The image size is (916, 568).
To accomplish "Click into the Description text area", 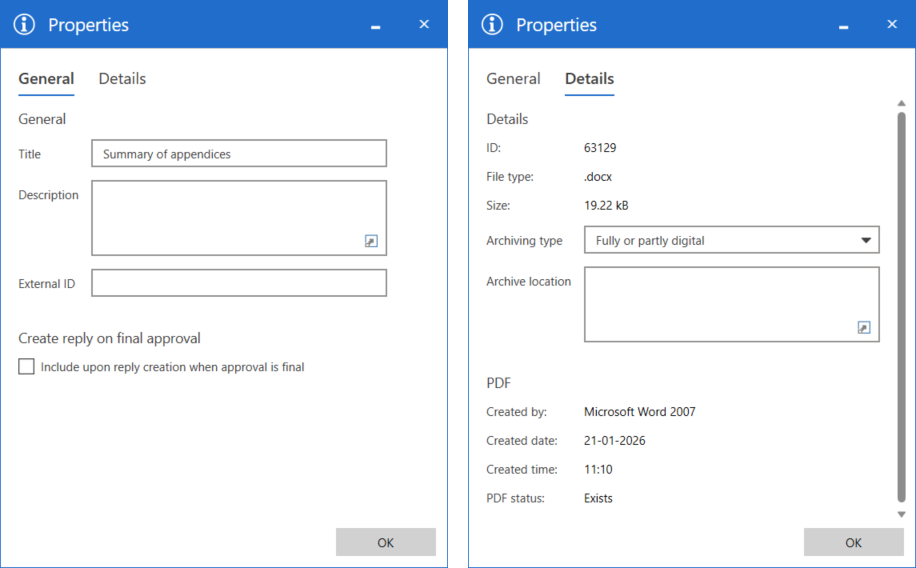I will tap(239, 218).
